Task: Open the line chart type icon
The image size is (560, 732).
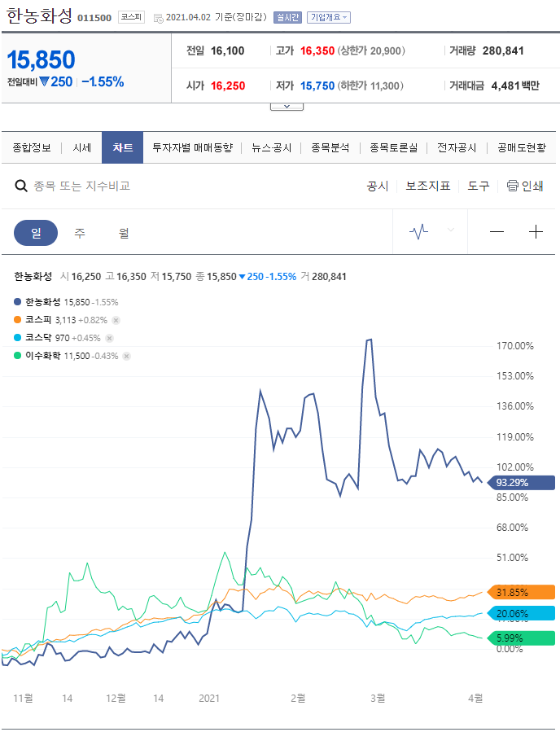Action: point(418,231)
